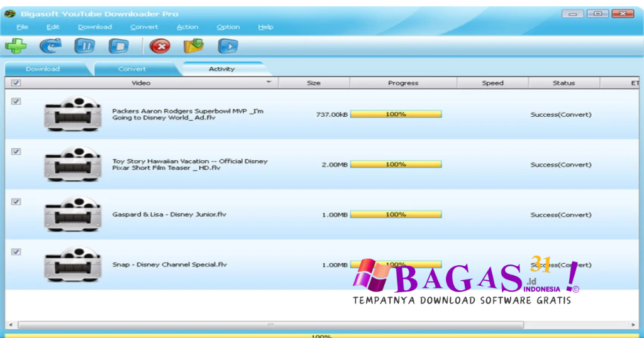Select the Toy Story Hawaiian Vacation filename
The image size is (644, 338).
pos(190,164)
